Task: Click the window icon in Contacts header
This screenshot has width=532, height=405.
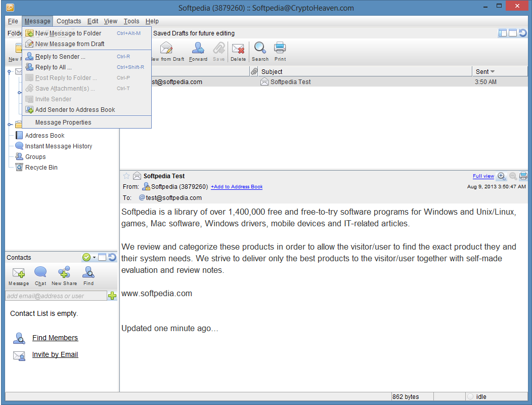Action: pyautogui.click(x=102, y=257)
